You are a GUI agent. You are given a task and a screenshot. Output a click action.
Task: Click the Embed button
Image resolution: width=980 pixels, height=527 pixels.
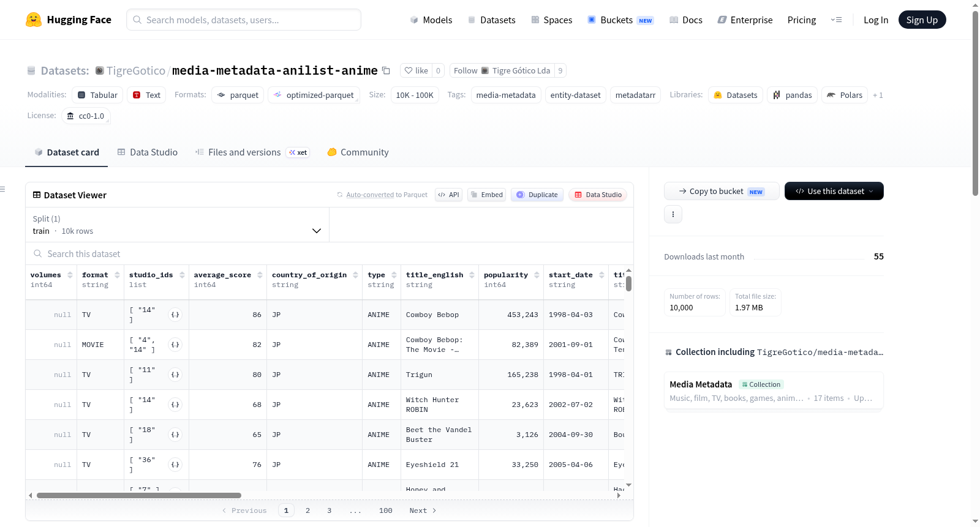[486, 195]
